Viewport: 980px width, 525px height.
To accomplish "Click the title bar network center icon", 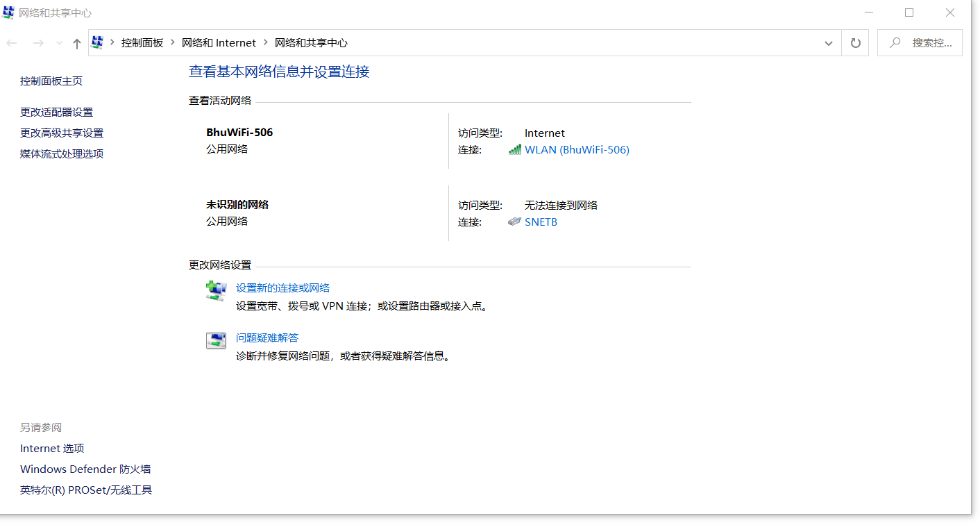I will point(9,12).
